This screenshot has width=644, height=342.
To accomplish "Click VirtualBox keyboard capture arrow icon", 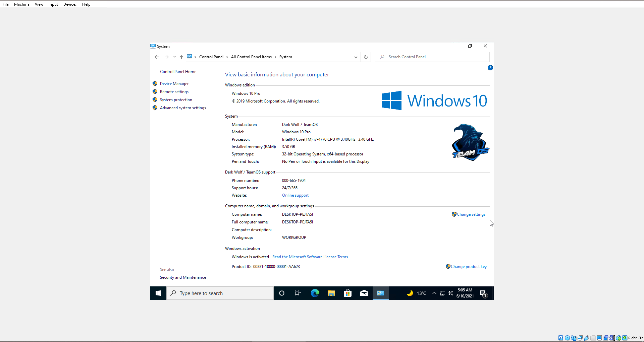I will pyautogui.click(x=625, y=338).
